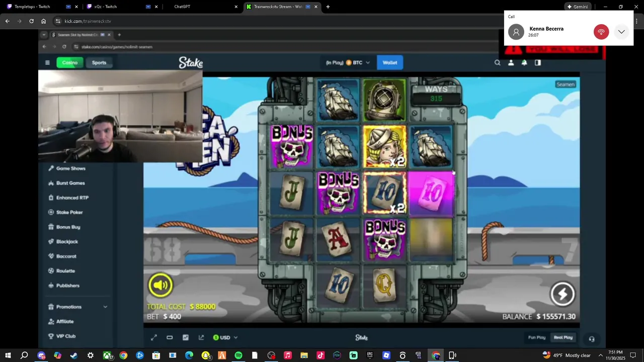This screenshot has height=362, width=644.
Task: Close the ChatGPT tab
Action: pos(236,7)
